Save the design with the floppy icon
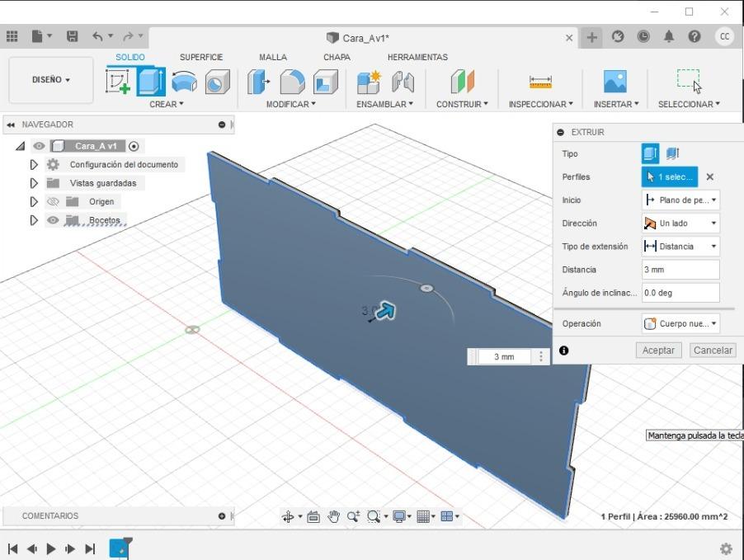This screenshot has width=744, height=560. (x=72, y=36)
